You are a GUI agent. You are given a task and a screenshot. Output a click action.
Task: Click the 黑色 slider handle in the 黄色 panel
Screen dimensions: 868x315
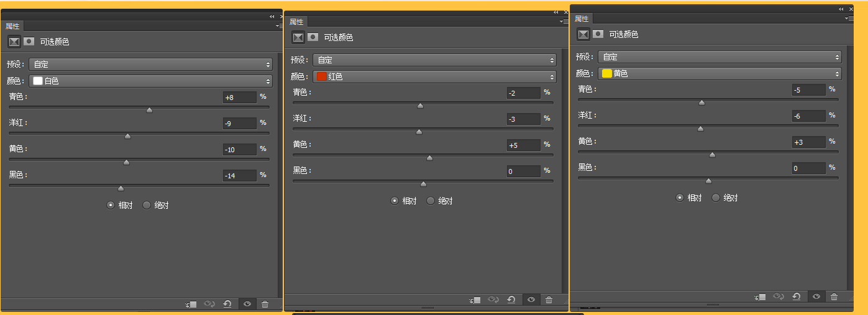(708, 181)
